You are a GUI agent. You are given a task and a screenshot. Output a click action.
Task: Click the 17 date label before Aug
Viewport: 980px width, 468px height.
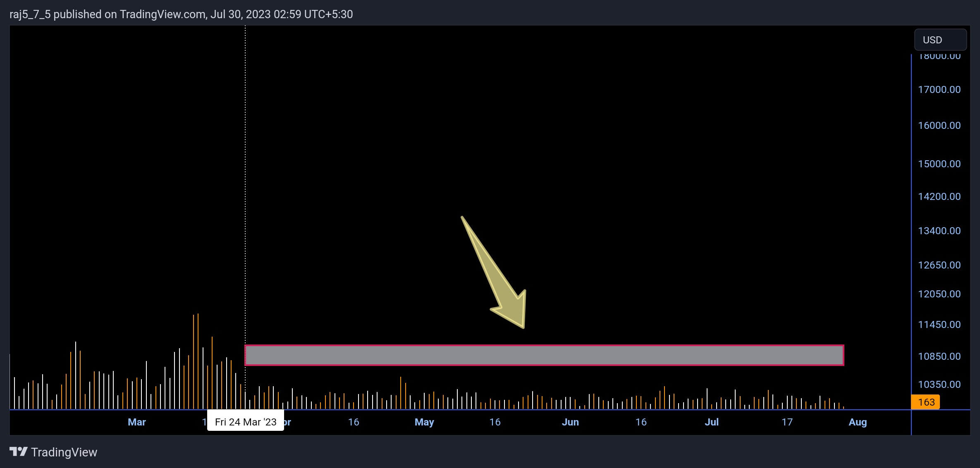(787, 422)
